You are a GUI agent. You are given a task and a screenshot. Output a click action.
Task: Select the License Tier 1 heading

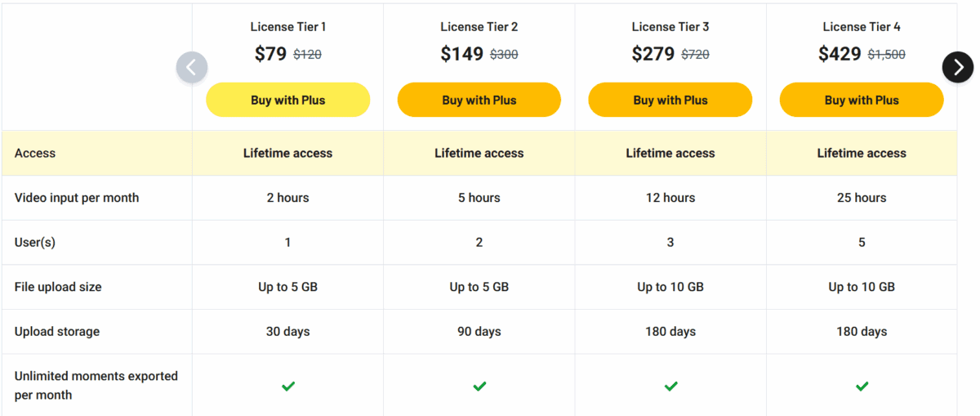click(288, 27)
